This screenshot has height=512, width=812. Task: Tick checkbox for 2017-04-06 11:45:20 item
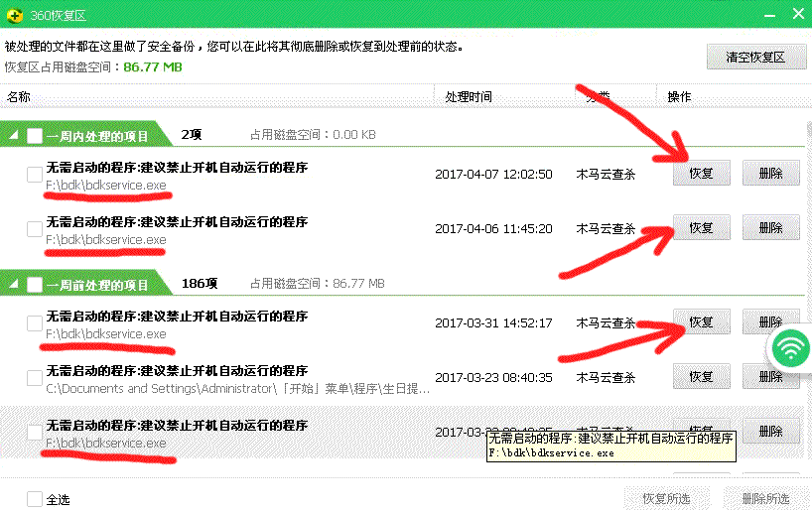click(35, 229)
